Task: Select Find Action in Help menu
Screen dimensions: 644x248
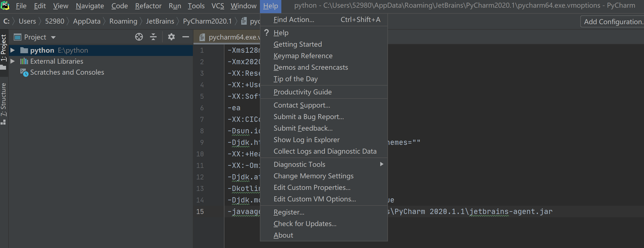Action: click(x=324, y=20)
